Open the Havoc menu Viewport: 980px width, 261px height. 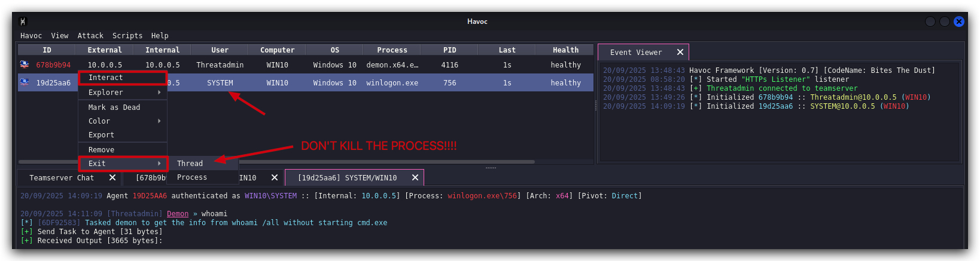coord(31,36)
